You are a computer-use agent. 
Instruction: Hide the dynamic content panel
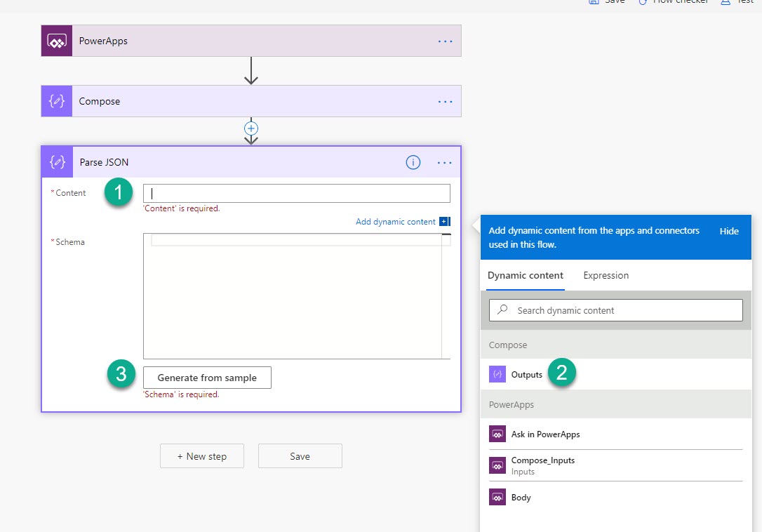pyautogui.click(x=729, y=231)
